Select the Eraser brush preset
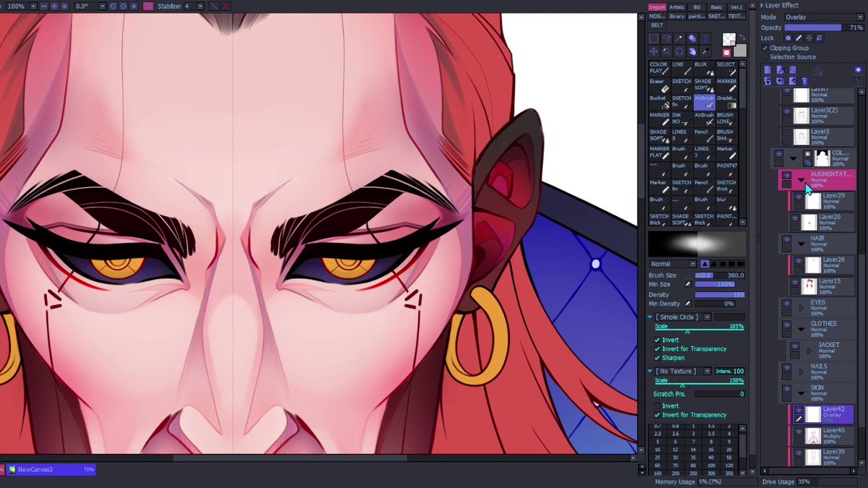Image resolution: width=868 pixels, height=488 pixels. [x=658, y=85]
